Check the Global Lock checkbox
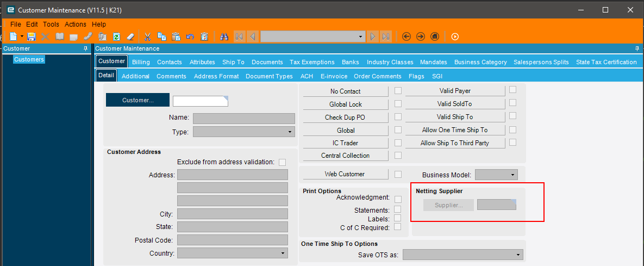 pos(398,103)
